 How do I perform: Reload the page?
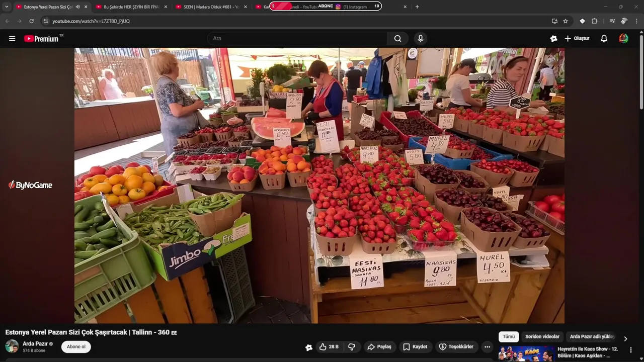click(31, 21)
